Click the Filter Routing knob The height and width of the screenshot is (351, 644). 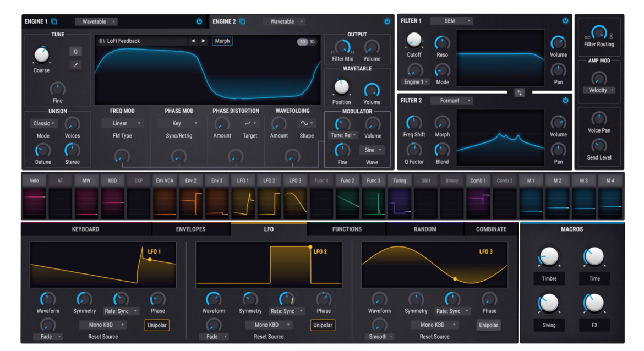[x=599, y=32]
